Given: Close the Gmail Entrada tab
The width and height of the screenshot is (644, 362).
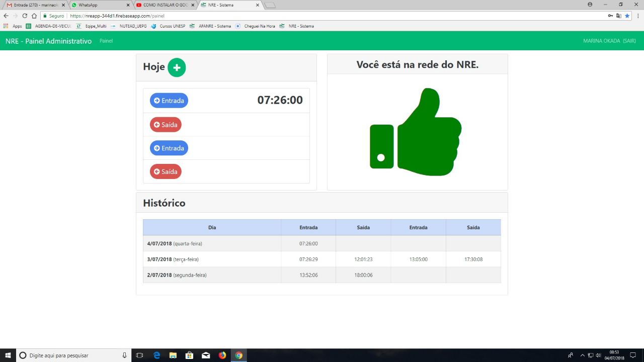Looking at the screenshot, I should point(63,5).
